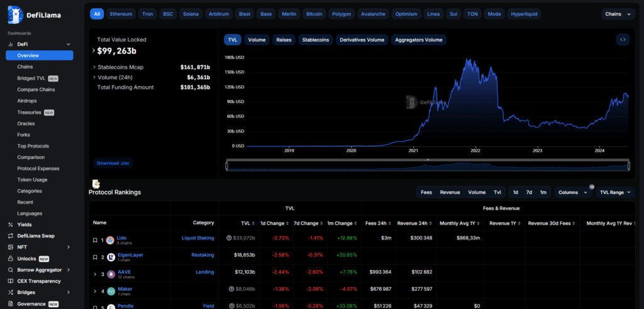Image resolution: width=644 pixels, height=309 pixels.
Task: Sort table by TVL column arrows
Action: point(253,224)
